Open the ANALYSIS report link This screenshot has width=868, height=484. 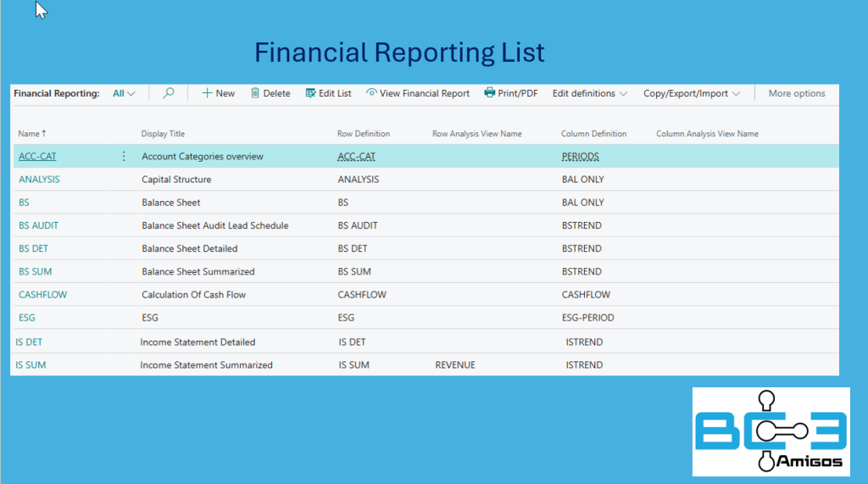click(39, 180)
